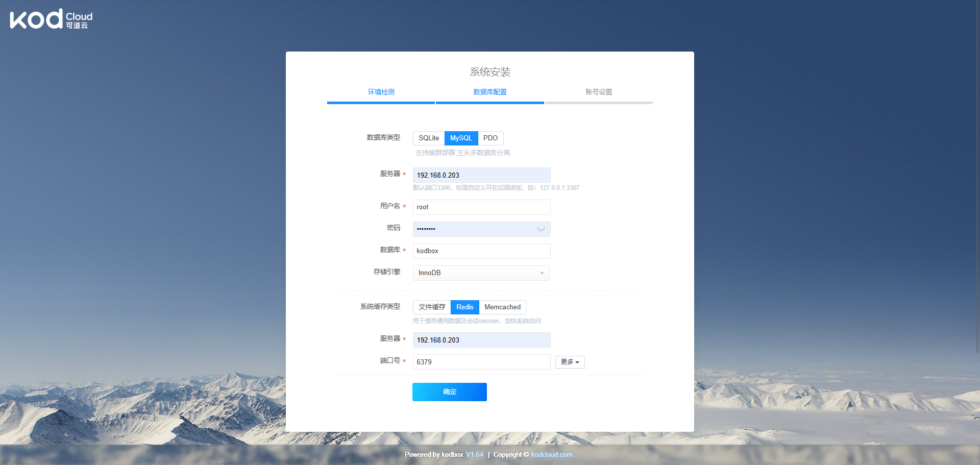
Task: Select PDO database type
Action: (491, 138)
